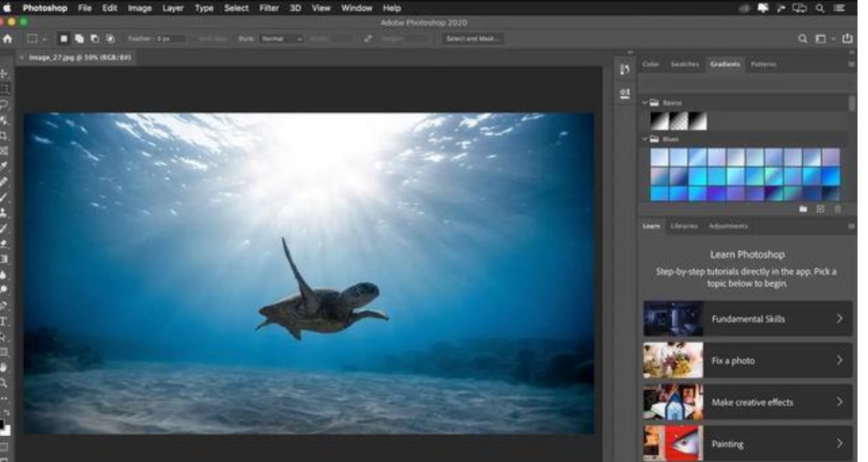This screenshot has width=868, height=462.
Task: Enable Subtract from selection mode
Action: [94, 39]
